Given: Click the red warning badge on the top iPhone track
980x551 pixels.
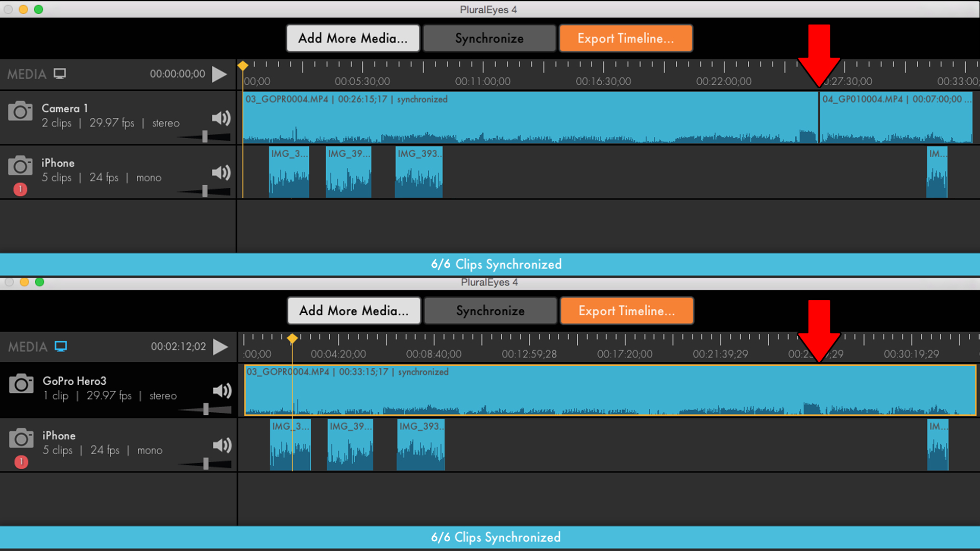Looking at the screenshot, I should click(20, 189).
